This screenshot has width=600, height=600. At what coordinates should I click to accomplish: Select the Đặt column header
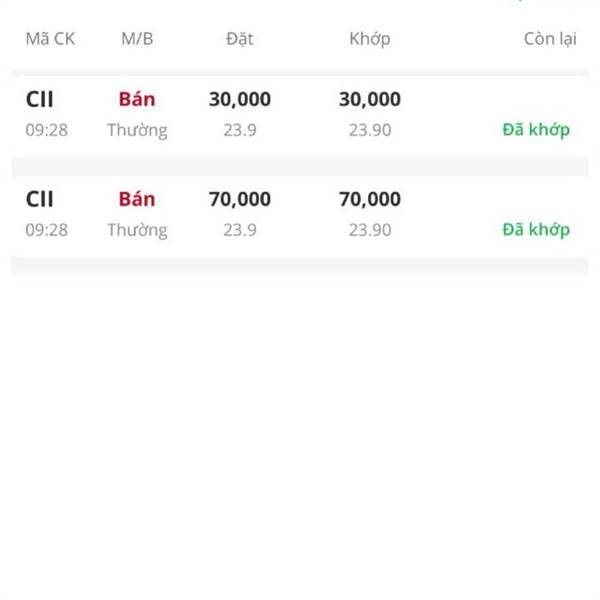point(240,38)
